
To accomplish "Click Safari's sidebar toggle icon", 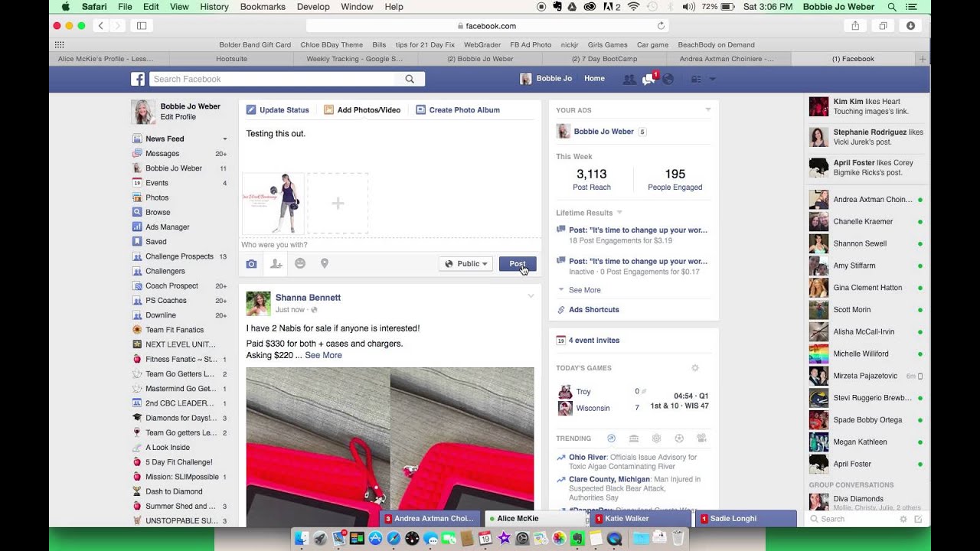I will click(142, 25).
